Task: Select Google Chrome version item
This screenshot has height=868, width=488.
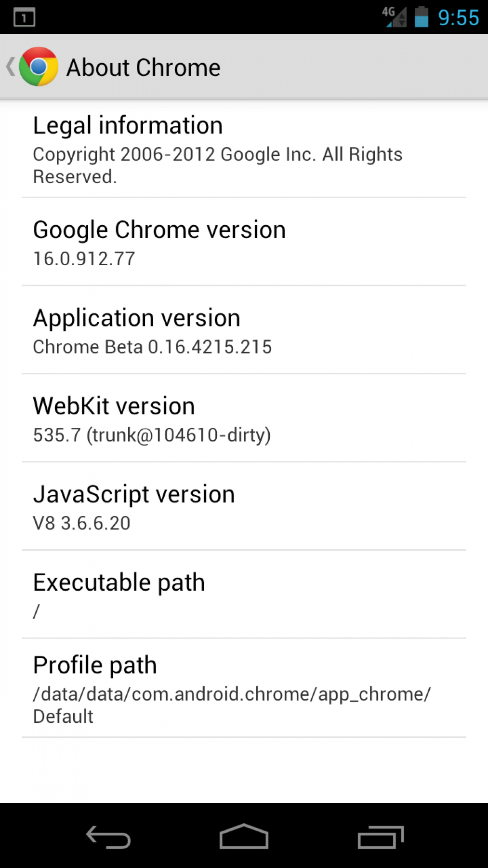Action: 159,230
